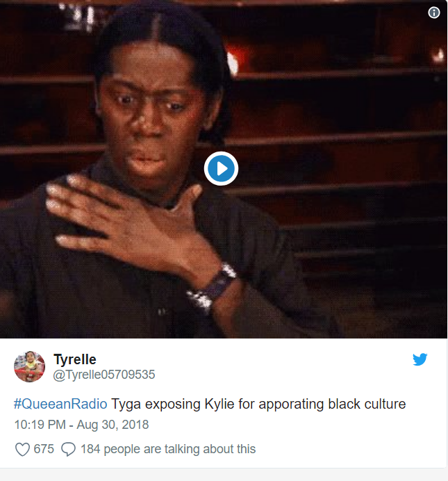Click the 675 likes count
The width and height of the screenshot is (448, 481).
(x=44, y=449)
